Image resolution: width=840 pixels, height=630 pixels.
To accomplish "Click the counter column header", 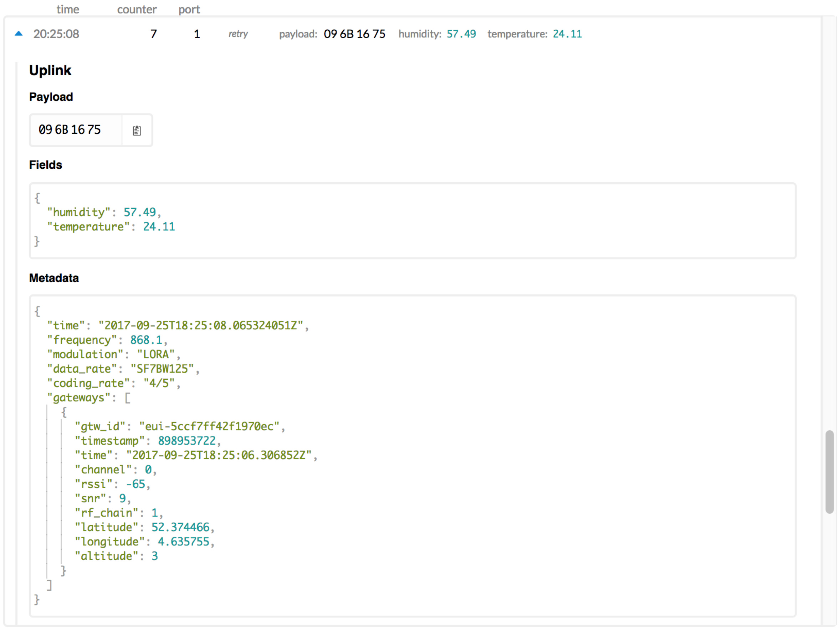I will (x=137, y=9).
